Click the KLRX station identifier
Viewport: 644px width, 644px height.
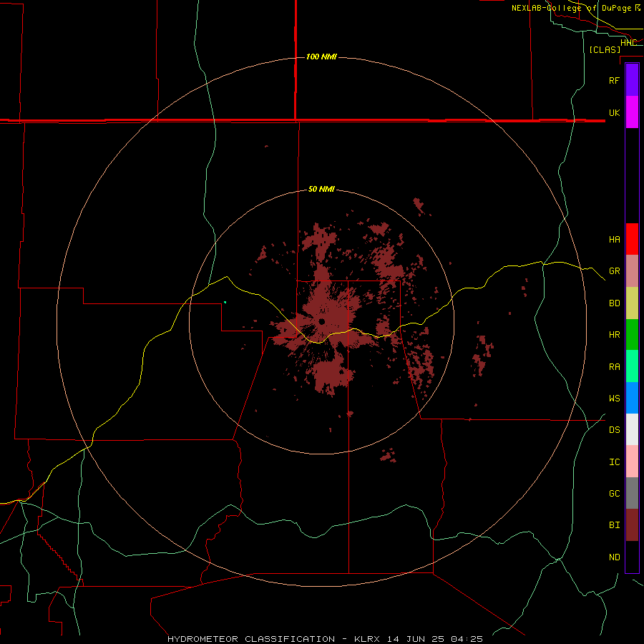367,639
